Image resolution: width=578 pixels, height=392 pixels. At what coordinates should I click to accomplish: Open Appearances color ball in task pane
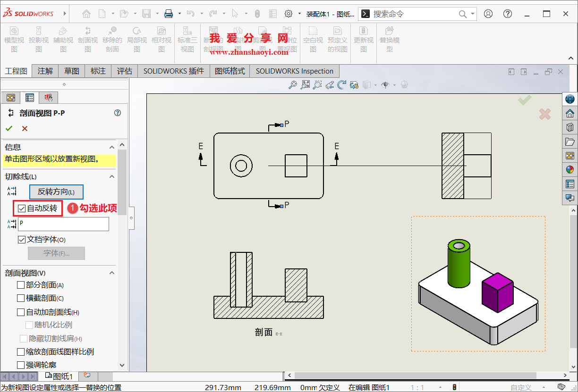(570, 170)
